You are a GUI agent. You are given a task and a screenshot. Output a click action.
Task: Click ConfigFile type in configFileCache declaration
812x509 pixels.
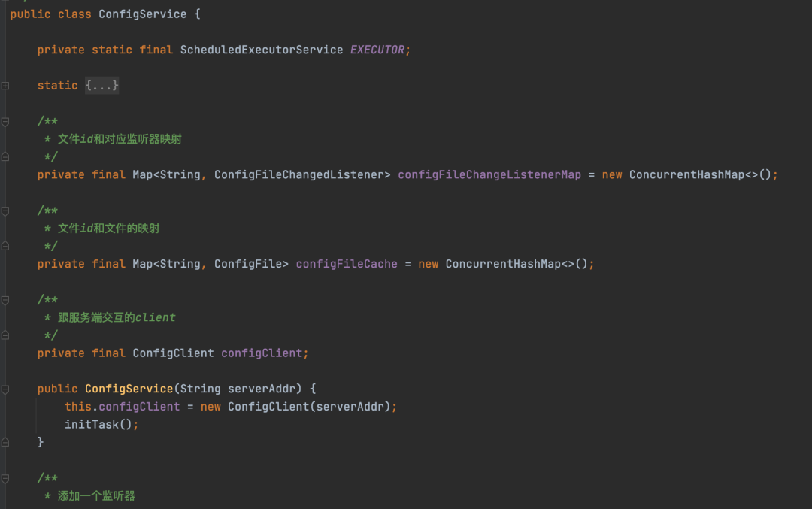click(x=248, y=264)
